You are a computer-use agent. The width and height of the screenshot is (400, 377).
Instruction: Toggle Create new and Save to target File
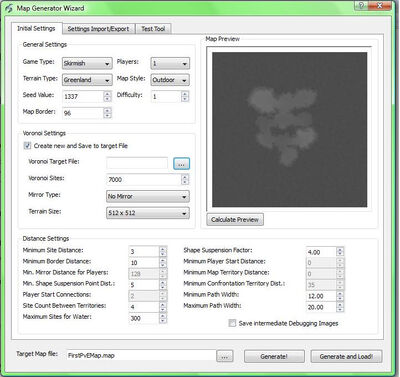27,146
